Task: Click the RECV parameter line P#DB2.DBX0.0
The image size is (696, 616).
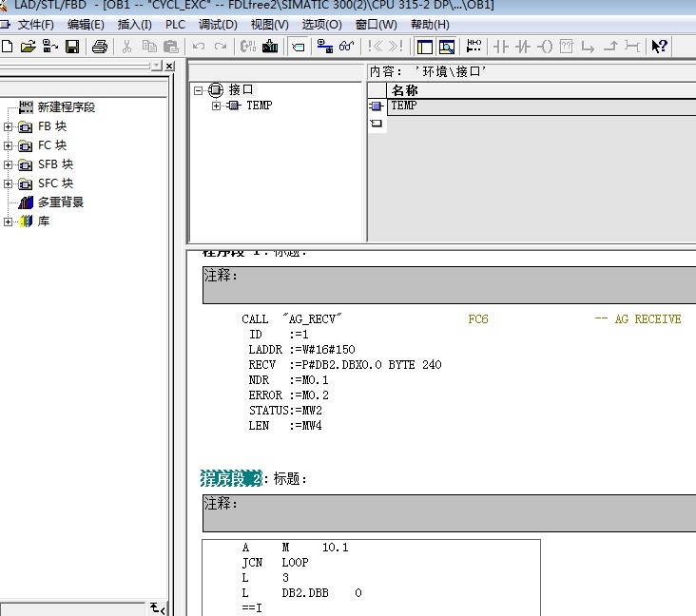Action: click(345, 365)
